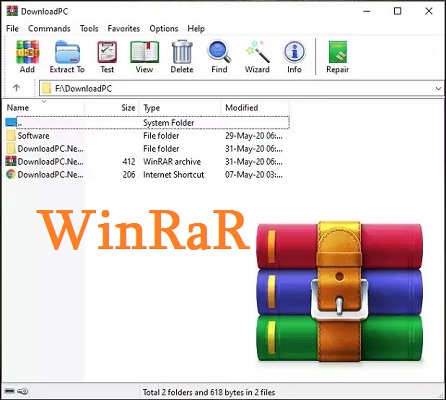Sort by Name column header
Screen dimensions: 446x400
44,108
